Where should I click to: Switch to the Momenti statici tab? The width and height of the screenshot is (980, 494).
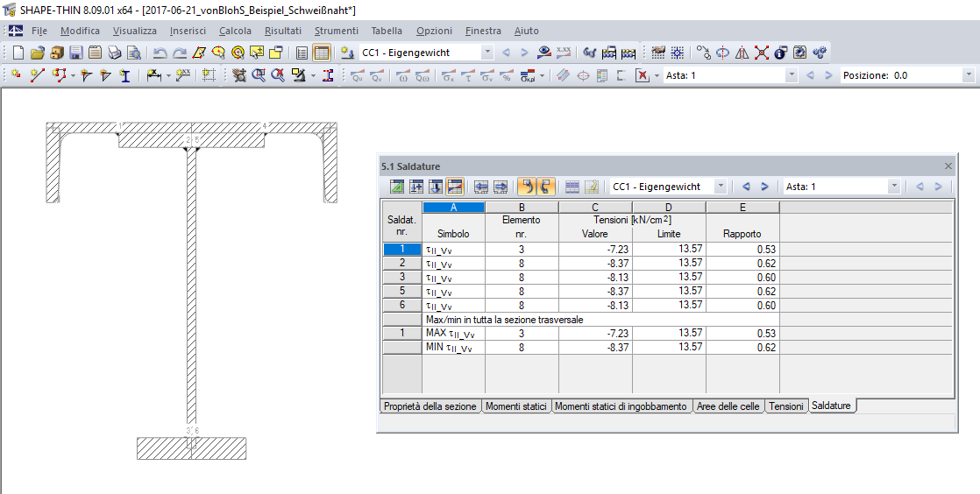point(515,406)
